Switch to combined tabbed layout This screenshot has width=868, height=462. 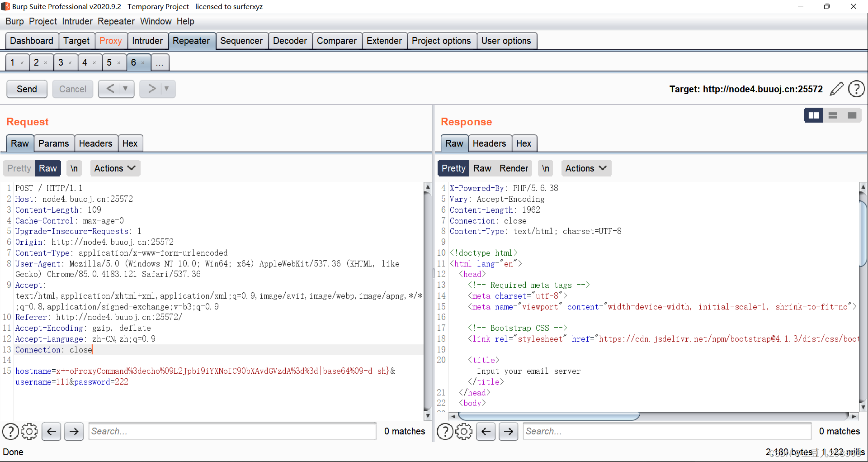pos(852,115)
